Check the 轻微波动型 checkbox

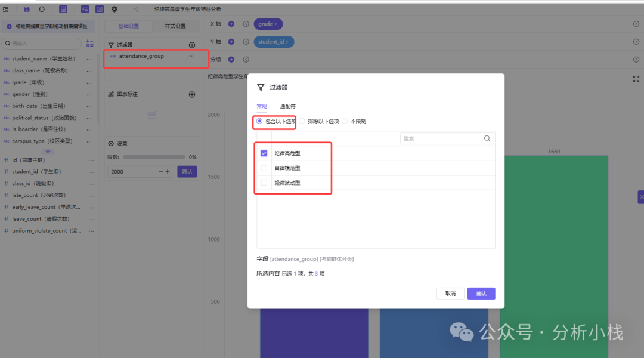[264, 183]
